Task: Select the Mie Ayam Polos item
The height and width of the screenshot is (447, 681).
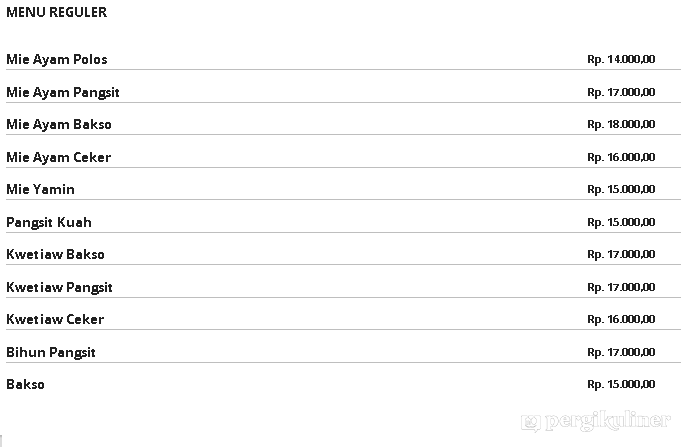Action: (x=57, y=60)
